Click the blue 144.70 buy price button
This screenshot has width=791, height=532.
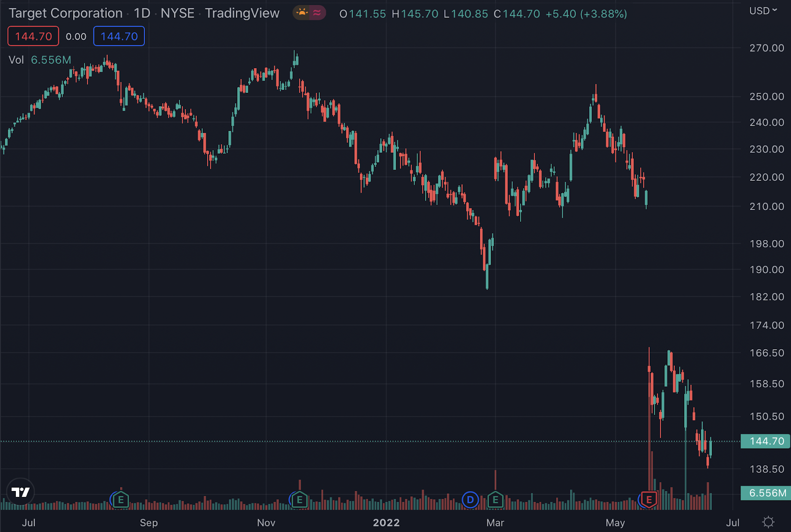coord(119,36)
